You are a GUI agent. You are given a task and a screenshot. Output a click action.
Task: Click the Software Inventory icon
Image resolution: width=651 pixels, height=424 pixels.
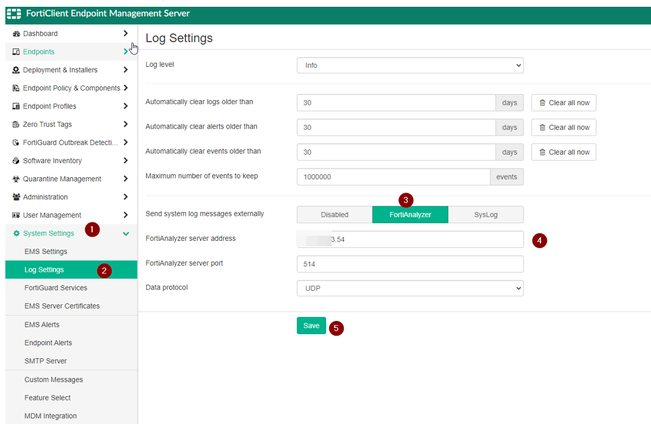click(x=16, y=161)
